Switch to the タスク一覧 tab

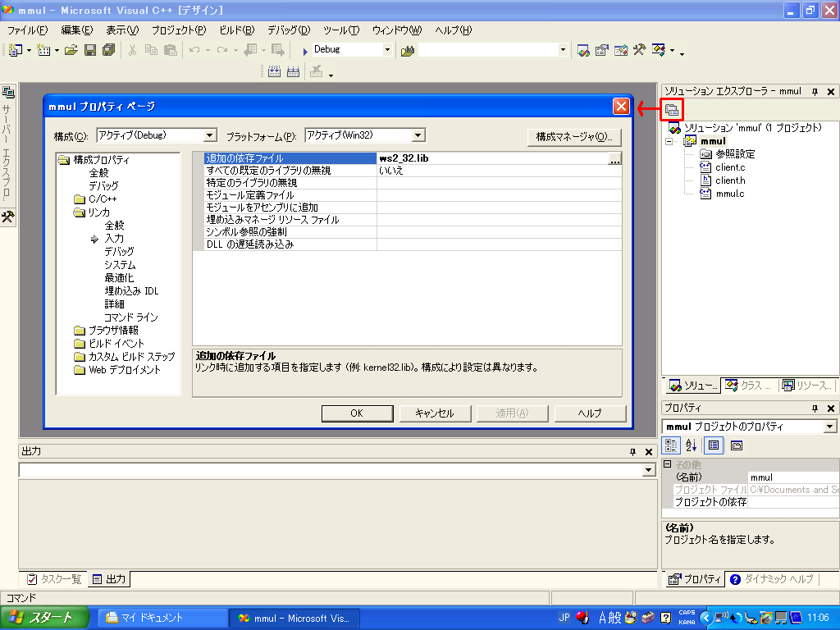pyautogui.click(x=54, y=579)
